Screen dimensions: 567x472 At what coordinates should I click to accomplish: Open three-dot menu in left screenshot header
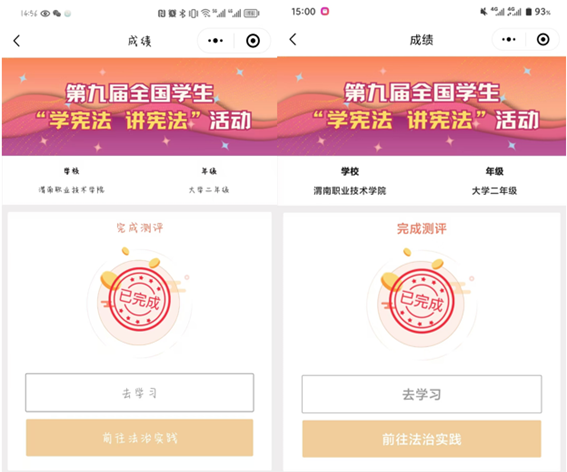tap(216, 41)
